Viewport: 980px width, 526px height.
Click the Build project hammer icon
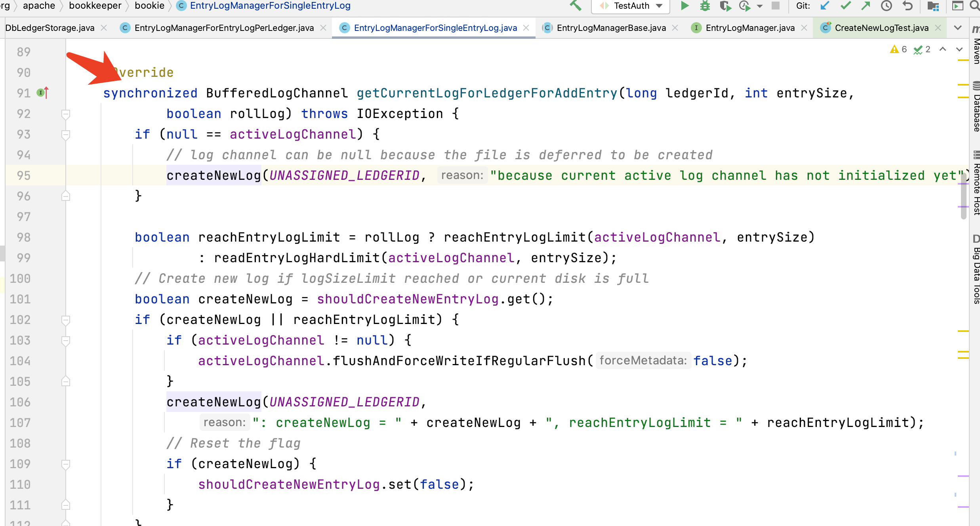(x=576, y=6)
